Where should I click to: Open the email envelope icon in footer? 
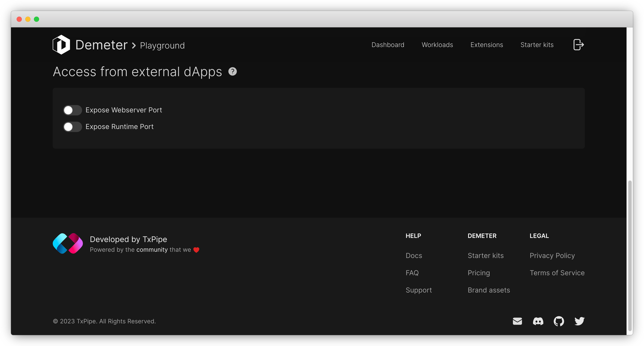click(517, 321)
